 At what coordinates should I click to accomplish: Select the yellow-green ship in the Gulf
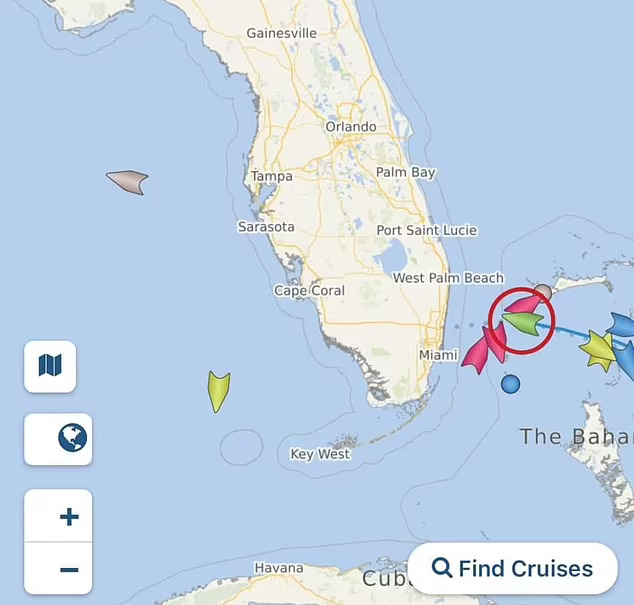[219, 391]
